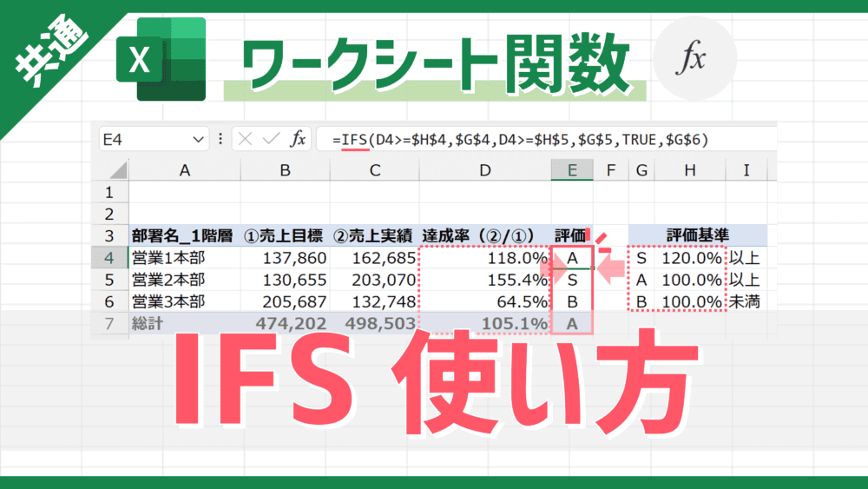The image size is (868, 489).
Task: Select column I header
Action: pos(746,170)
